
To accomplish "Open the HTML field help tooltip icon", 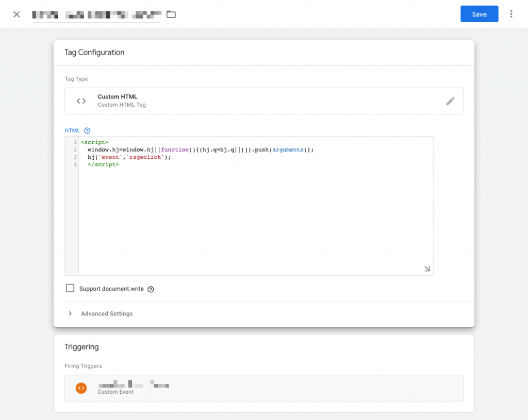I will (87, 130).
